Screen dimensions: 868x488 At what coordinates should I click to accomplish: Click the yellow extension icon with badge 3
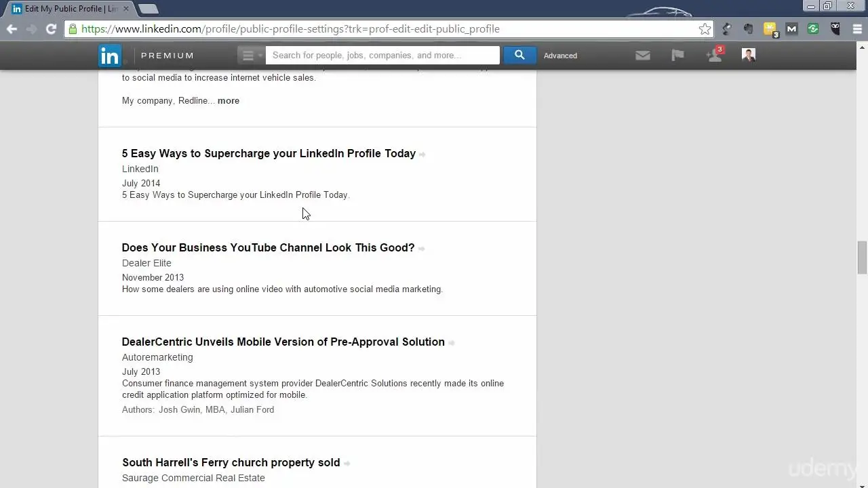pos(770,29)
